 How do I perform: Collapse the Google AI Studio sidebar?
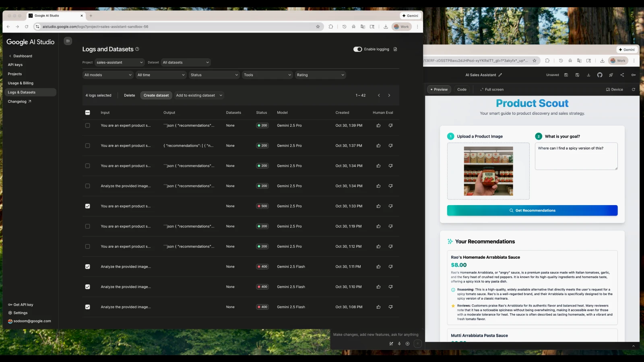point(68,41)
